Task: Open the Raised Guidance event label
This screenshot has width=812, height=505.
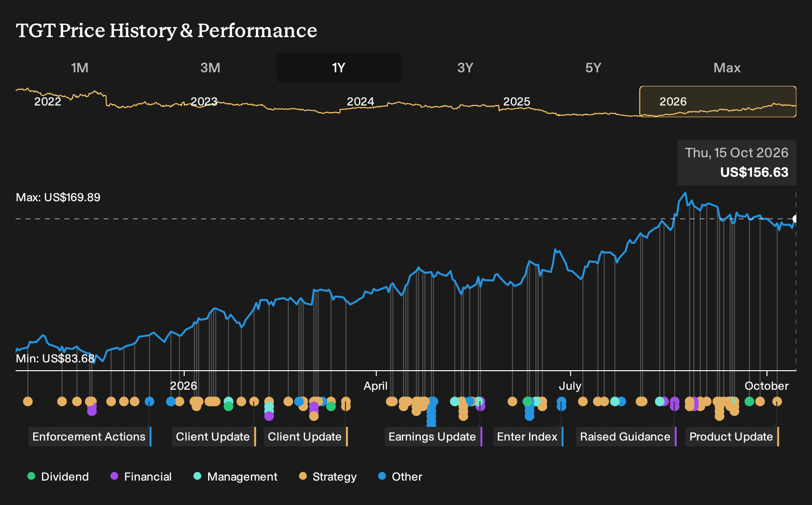Action: 626,437
